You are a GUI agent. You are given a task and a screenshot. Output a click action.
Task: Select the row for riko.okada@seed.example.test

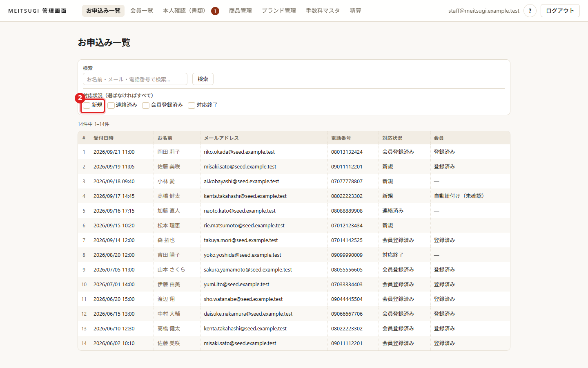(x=294, y=152)
